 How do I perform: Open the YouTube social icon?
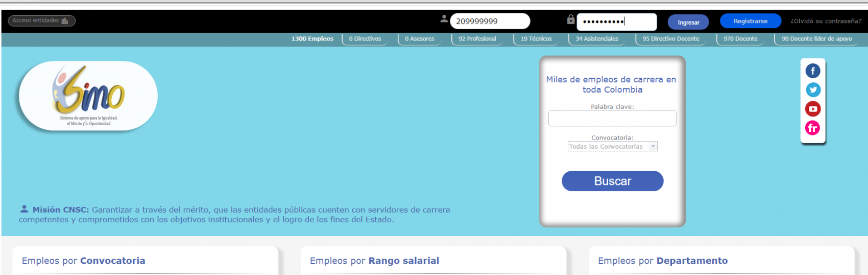click(x=813, y=109)
